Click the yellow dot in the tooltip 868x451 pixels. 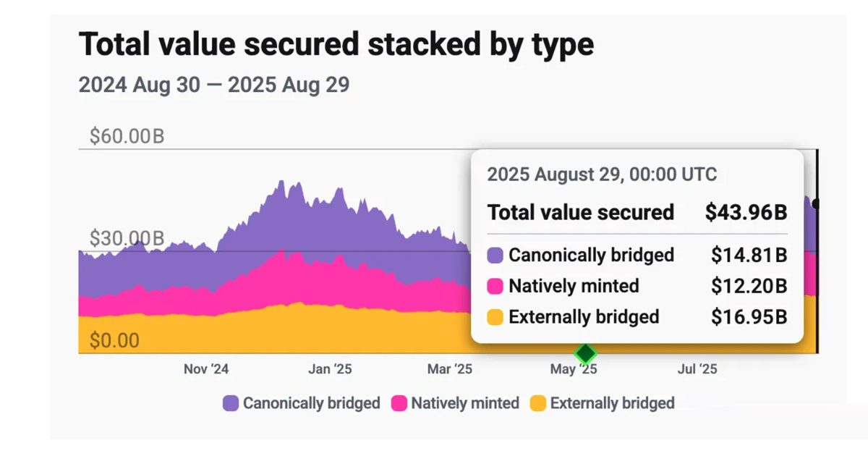pyautogui.click(x=495, y=317)
